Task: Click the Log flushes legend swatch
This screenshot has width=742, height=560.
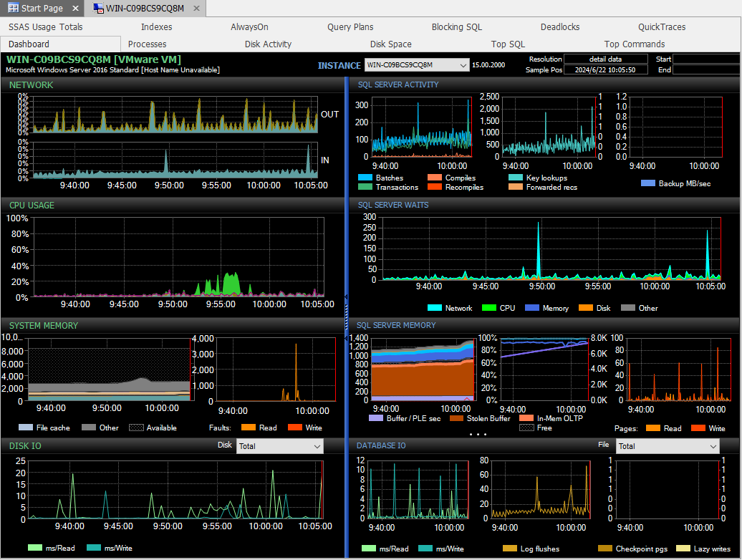Action: (x=510, y=549)
